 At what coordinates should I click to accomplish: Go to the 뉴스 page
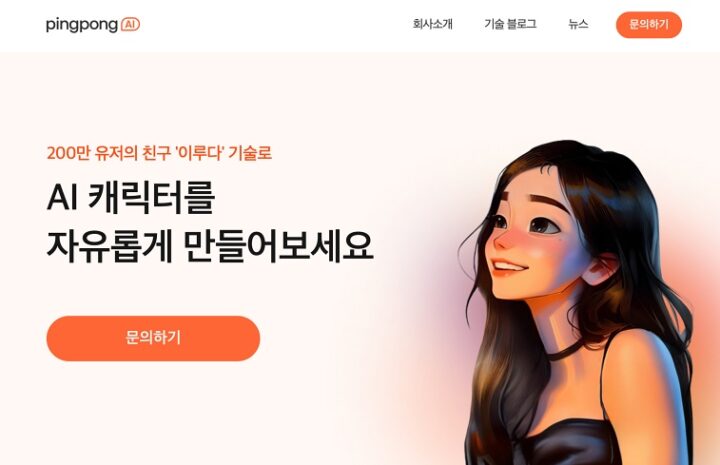tap(578, 24)
